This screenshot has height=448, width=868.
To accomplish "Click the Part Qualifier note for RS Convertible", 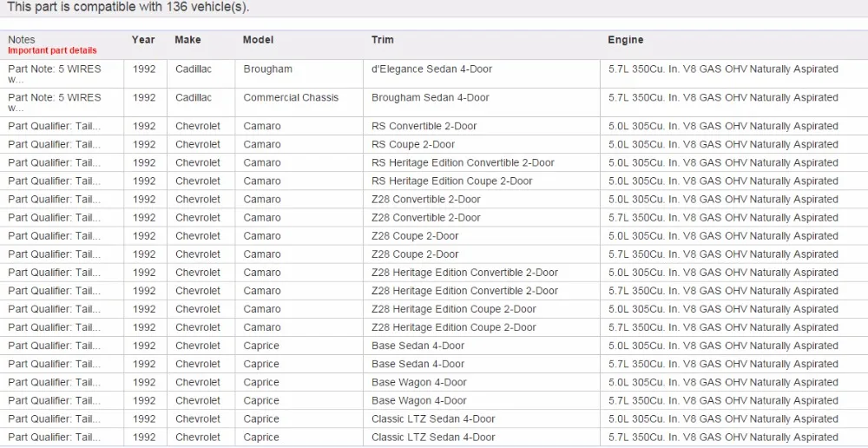I will click(x=54, y=126).
